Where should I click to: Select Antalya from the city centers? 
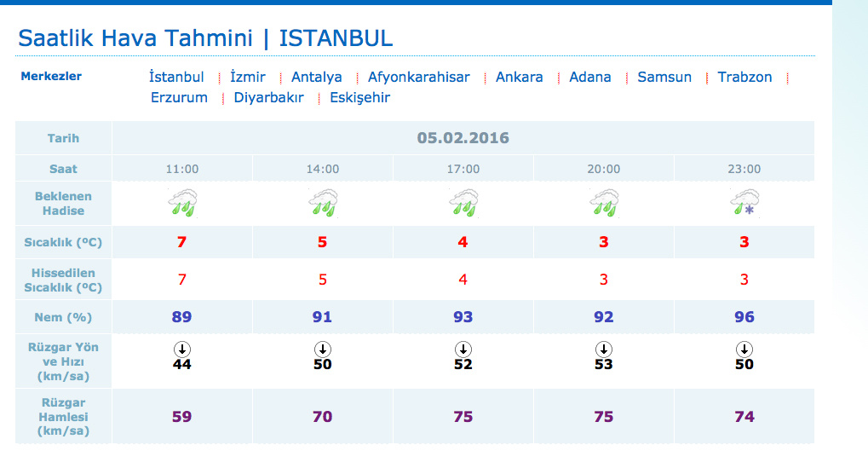click(x=316, y=77)
